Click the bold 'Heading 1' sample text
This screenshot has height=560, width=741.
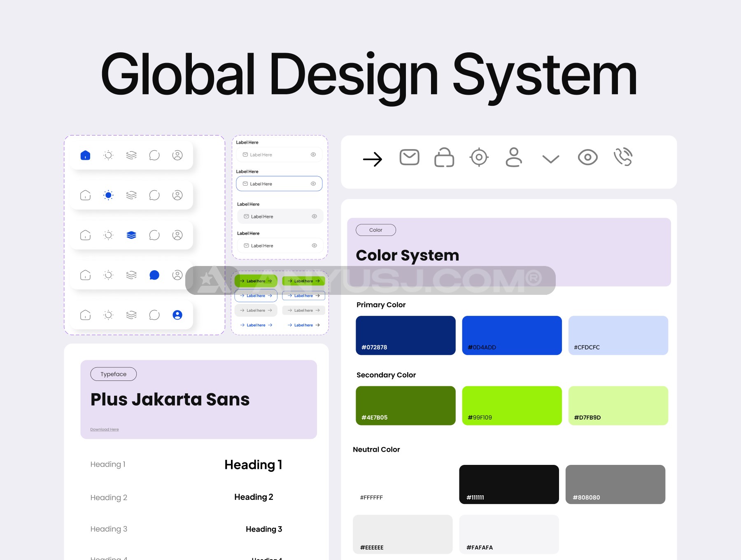(253, 465)
